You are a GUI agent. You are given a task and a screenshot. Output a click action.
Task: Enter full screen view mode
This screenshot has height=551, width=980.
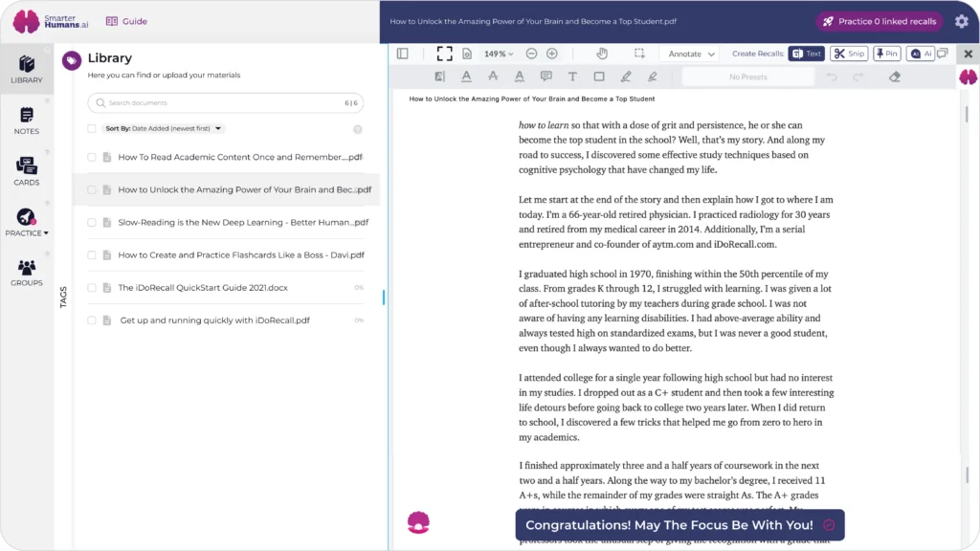(444, 54)
